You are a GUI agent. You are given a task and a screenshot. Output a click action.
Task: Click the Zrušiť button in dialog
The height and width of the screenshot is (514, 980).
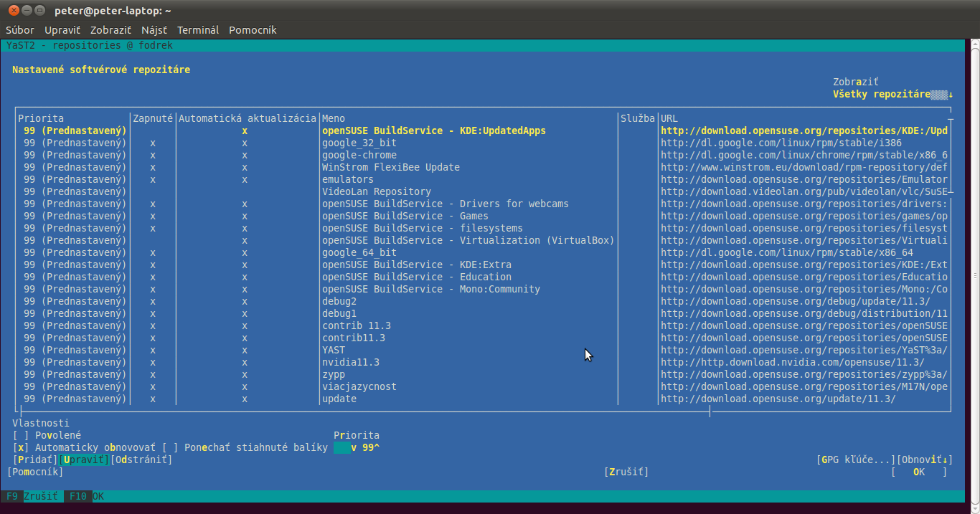pyautogui.click(x=626, y=472)
